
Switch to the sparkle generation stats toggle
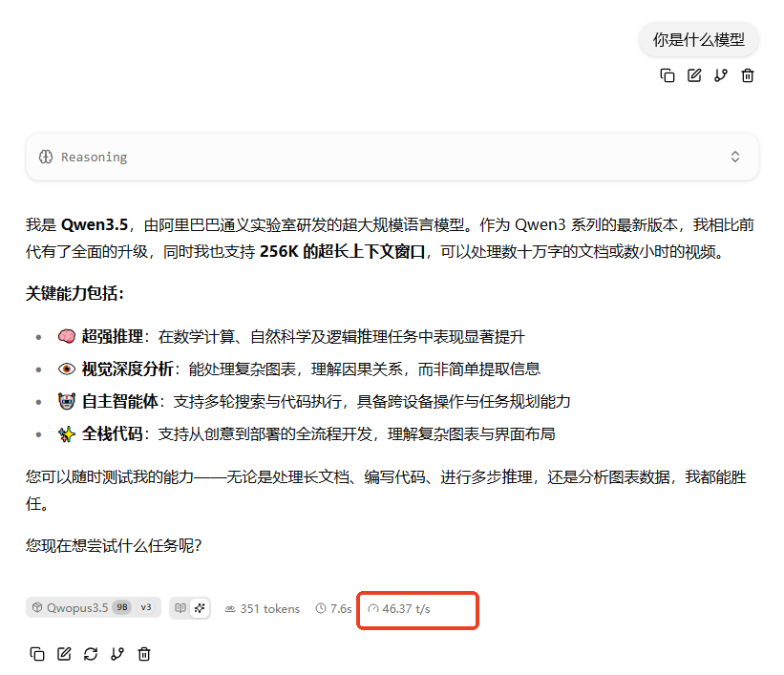point(200,608)
